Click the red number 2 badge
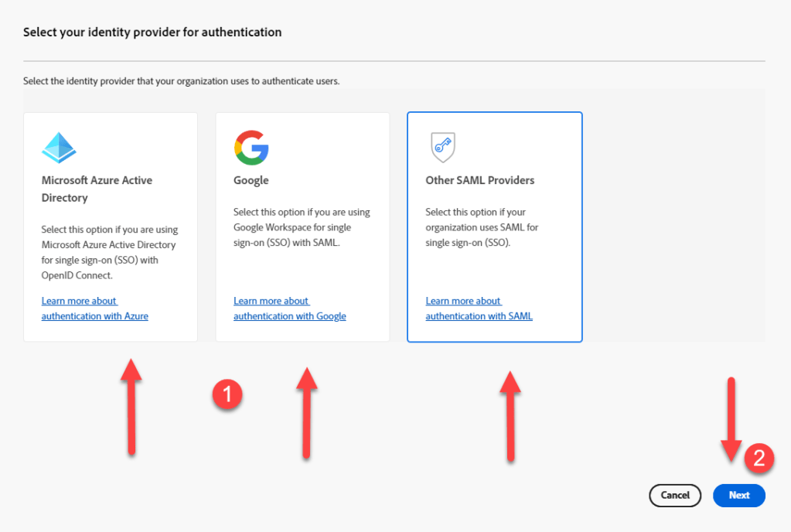Screen dimensions: 791x532 (759, 458)
